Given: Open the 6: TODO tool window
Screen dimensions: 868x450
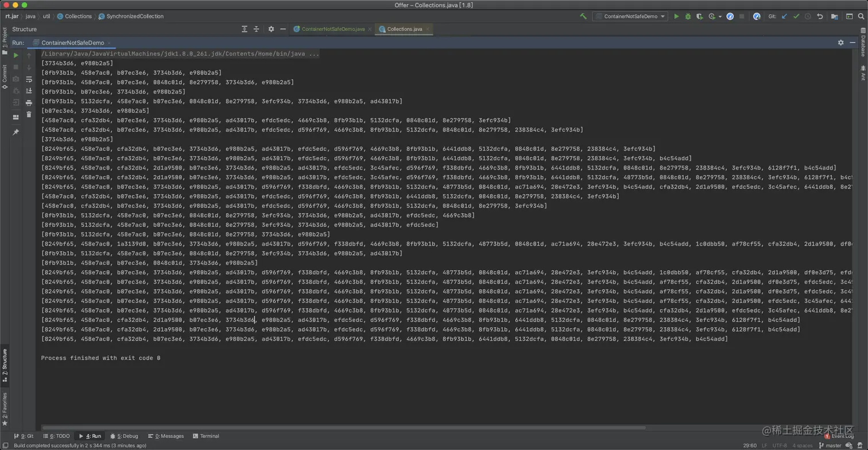Looking at the screenshot, I should click(x=56, y=436).
